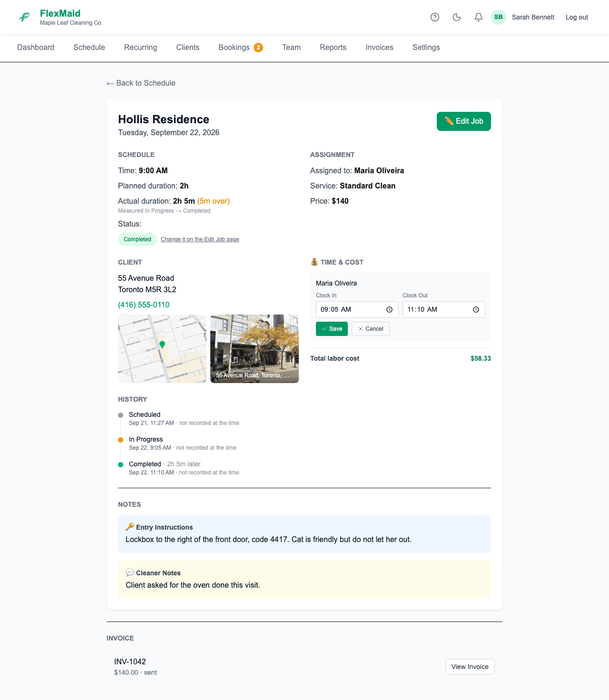Open the street map thumbnail
Viewport: 609px width, 700px height.
pyautogui.click(x=162, y=349)
